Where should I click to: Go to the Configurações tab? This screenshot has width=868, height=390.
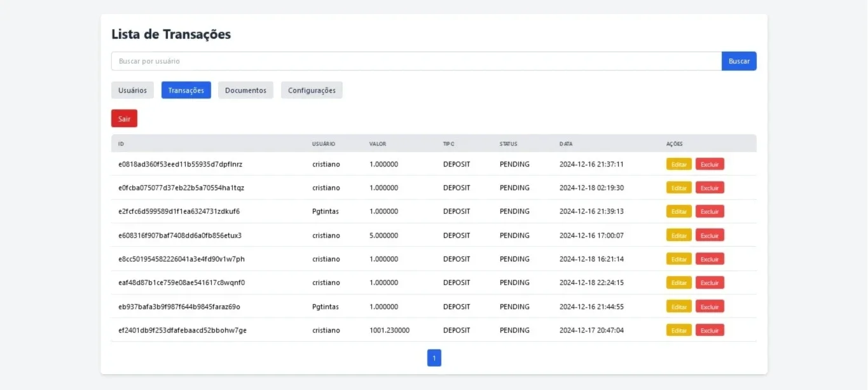point(312,90)
